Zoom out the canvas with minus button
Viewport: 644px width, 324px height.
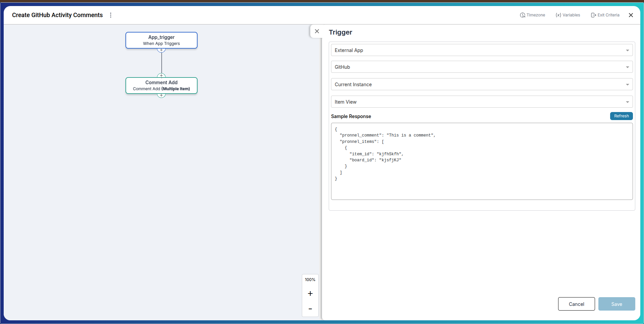point(310,309)
